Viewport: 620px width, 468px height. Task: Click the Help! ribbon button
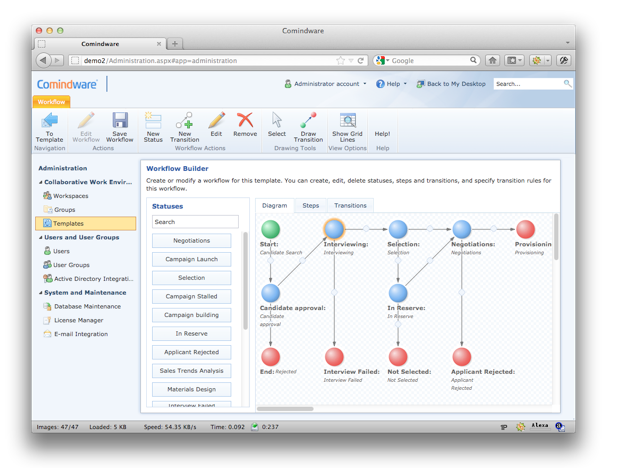[382, 134]
